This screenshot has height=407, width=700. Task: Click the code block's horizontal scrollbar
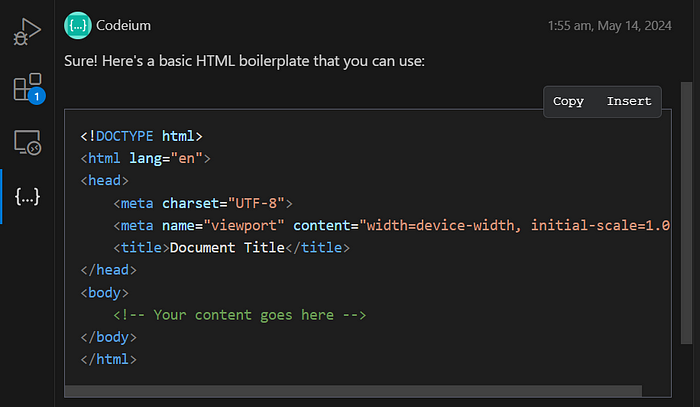(x=353, y=391)
